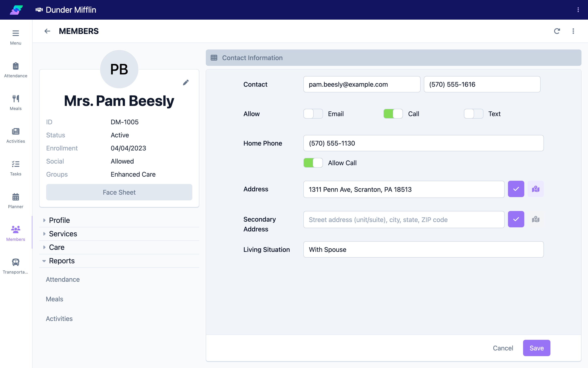Open the Meals report under Reports
Viewport: 588px width, 368px height.
pyautogui.click(x=55, y=299)
